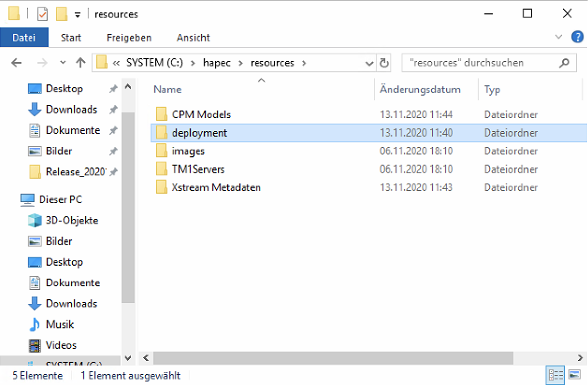Image resolution: width=588 pixels, height=385 pixels.
Task: Click the horizontal scrollbar of file list
Action: tap(332, 358)
